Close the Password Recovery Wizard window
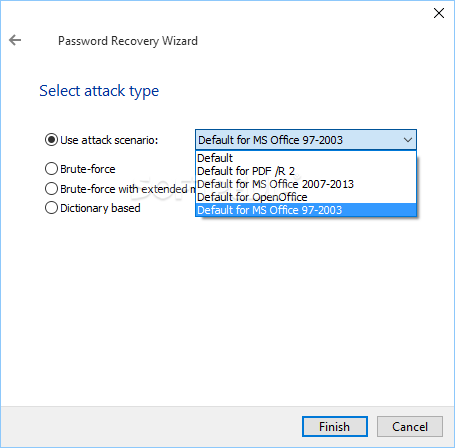This screenshot has height=448, width=455. click(439, 13)
